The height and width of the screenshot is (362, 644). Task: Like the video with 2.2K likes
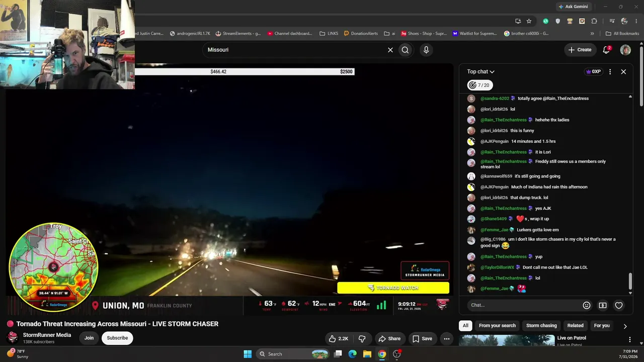(x=338, y=339)
